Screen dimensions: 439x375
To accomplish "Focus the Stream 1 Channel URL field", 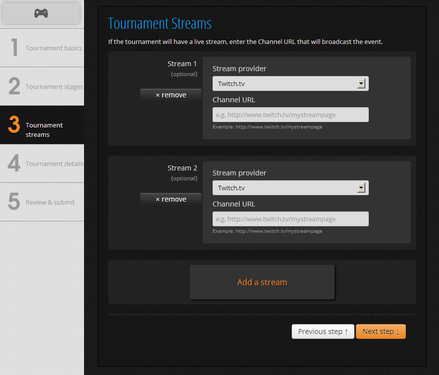I will tap(290, 115).
